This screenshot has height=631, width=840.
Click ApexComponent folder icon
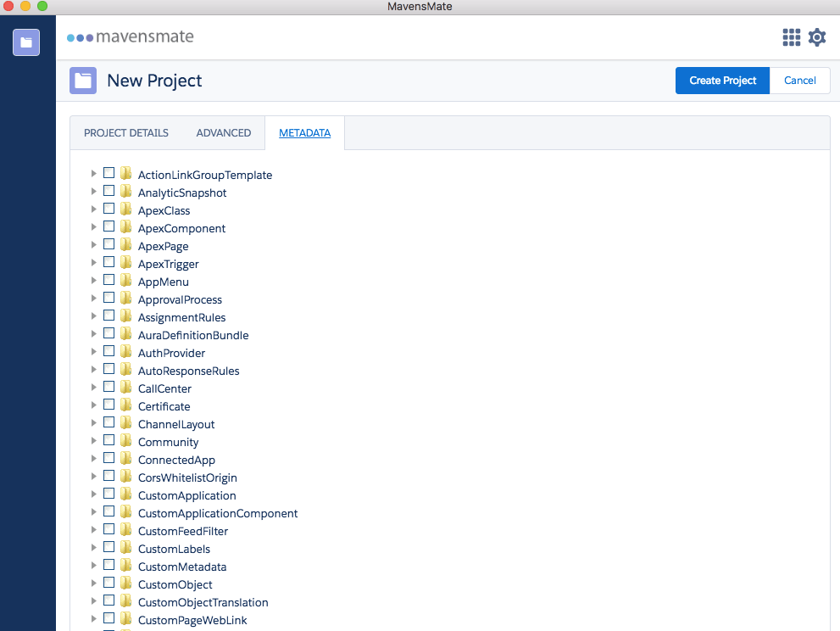126,226
